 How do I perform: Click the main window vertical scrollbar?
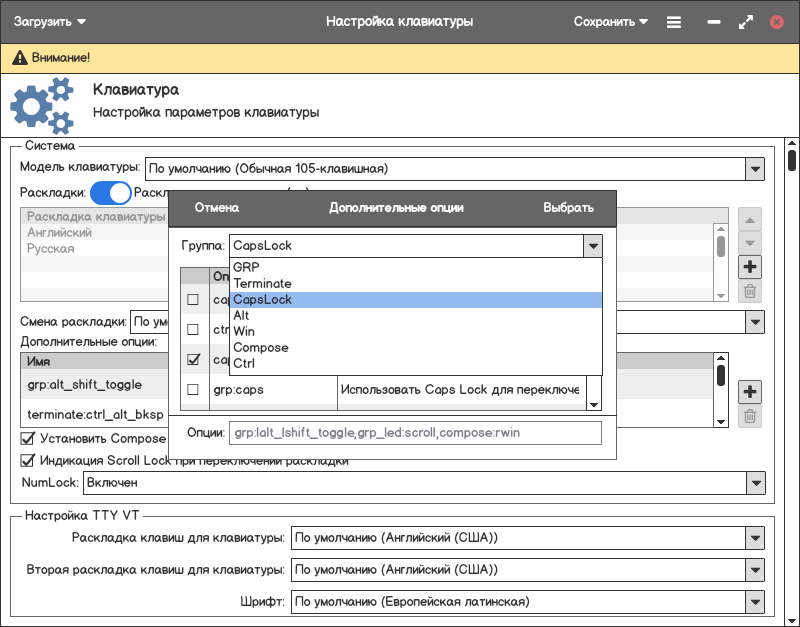791,160
